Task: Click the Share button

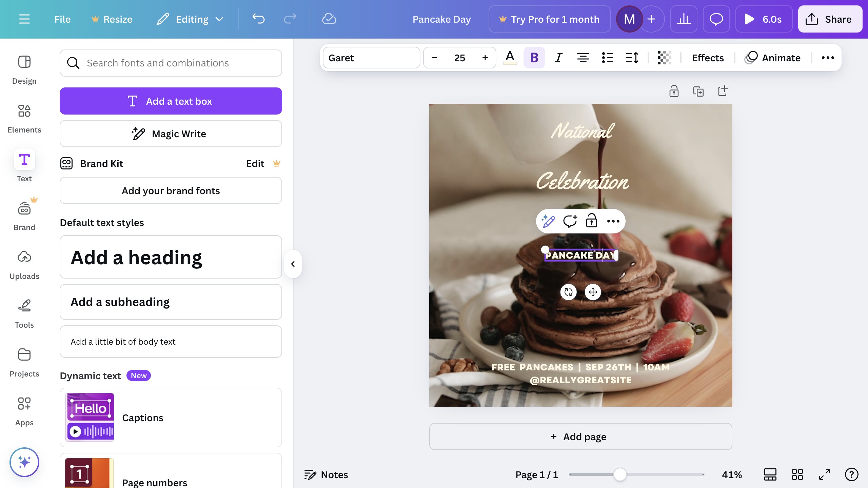Action: (x=830, y=19)
